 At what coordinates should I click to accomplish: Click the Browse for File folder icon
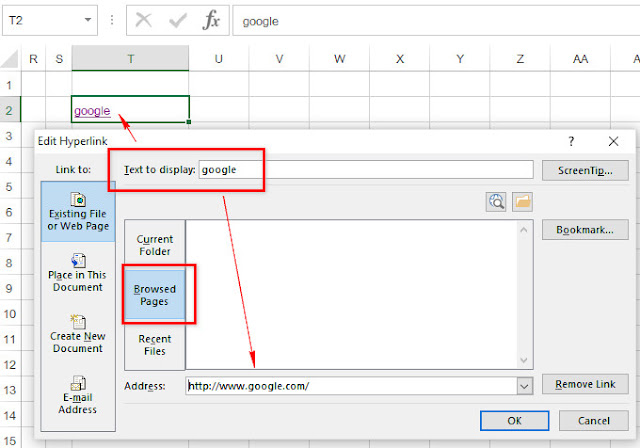(522, 202)
